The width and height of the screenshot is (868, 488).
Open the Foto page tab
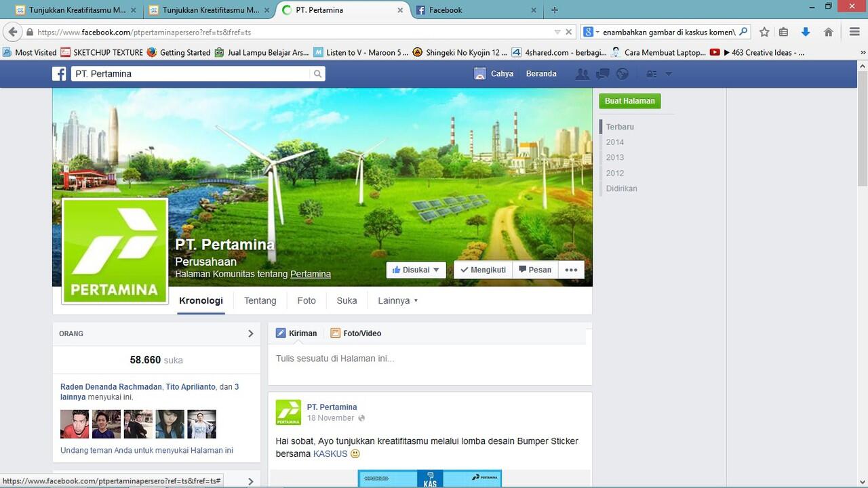point(307,300)
